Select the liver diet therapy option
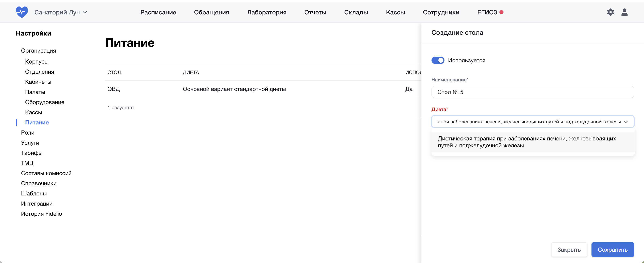This screenshot has height=263, width=644. click(527, 142)
